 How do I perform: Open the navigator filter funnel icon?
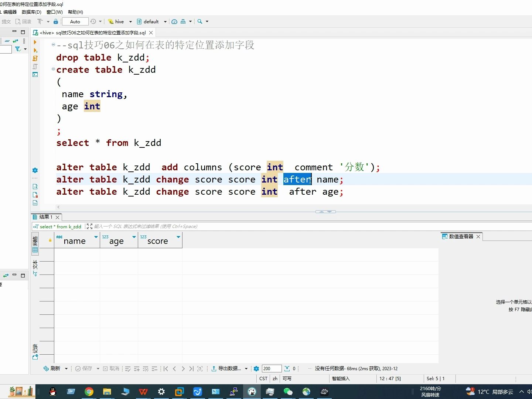pos(17,49)
